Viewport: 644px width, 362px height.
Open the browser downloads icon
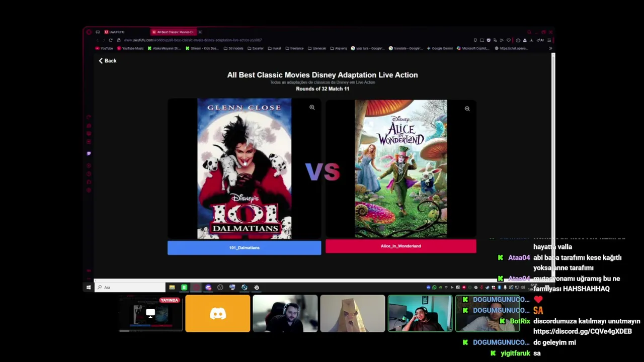coord(532,40)
